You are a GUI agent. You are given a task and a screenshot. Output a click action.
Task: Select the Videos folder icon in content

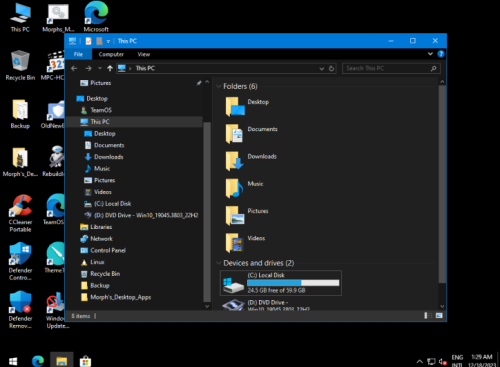pyautogui.click(x=234, y=243)
